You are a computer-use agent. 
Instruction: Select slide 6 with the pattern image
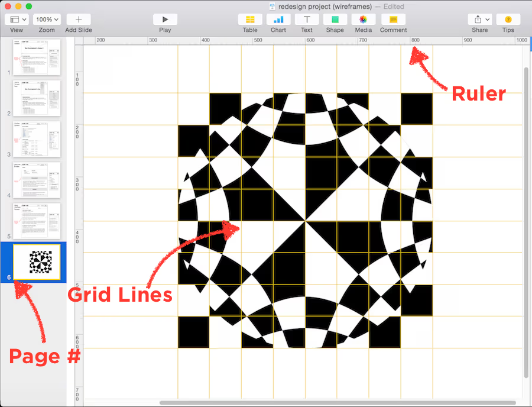37,261
